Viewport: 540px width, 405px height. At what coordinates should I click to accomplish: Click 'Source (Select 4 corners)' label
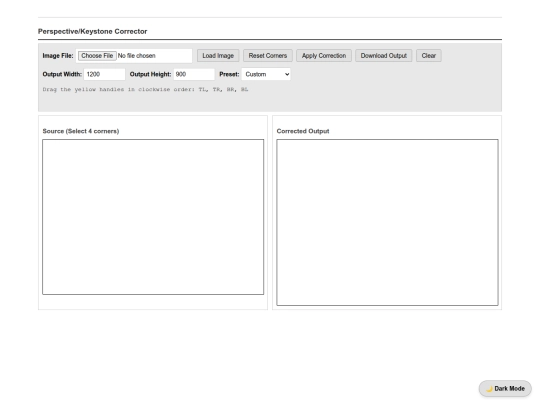coord(81,131)
